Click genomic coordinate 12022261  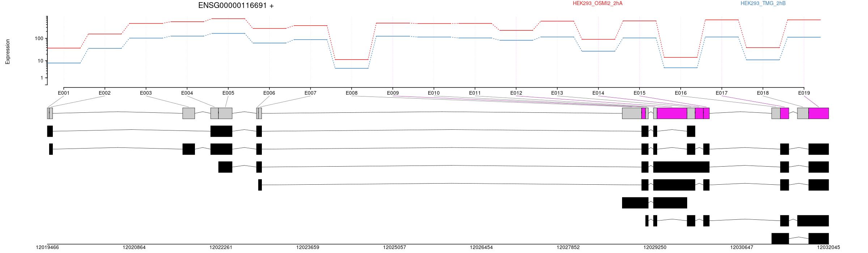(x=221, y=248)
